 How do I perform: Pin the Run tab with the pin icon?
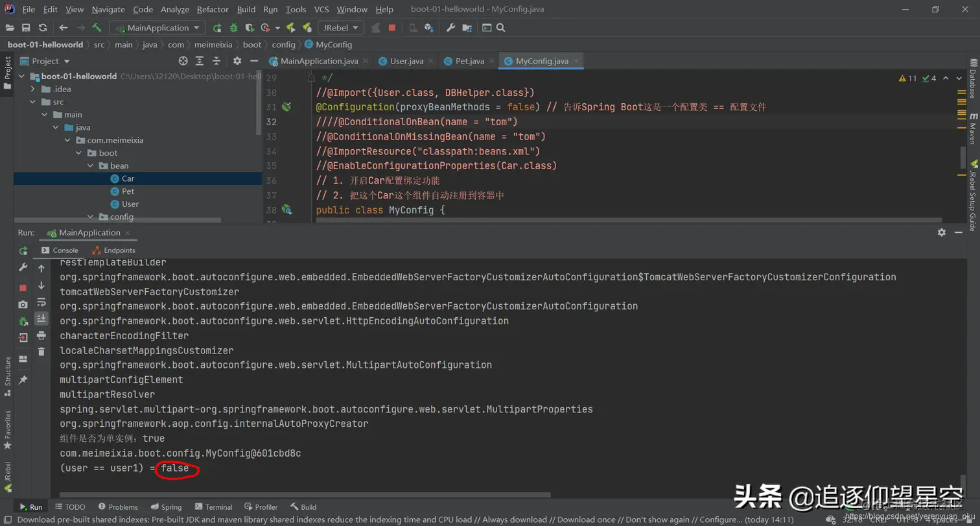[x=23, y=379]
